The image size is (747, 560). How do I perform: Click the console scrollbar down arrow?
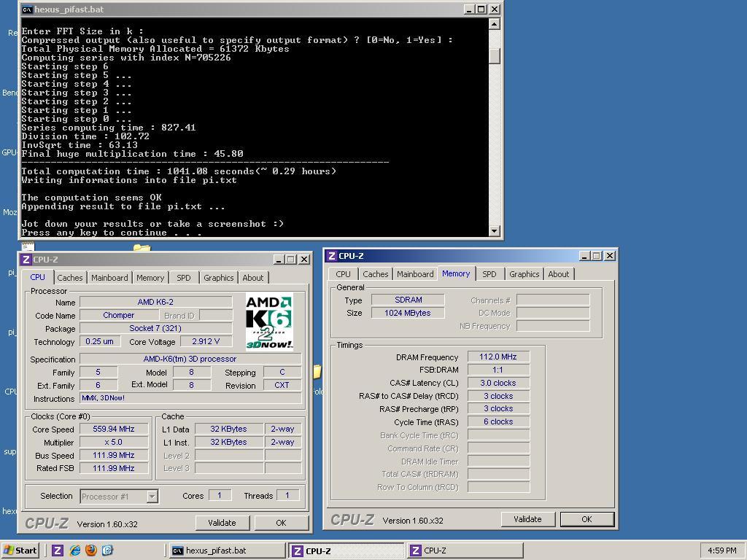pos(494,231)
